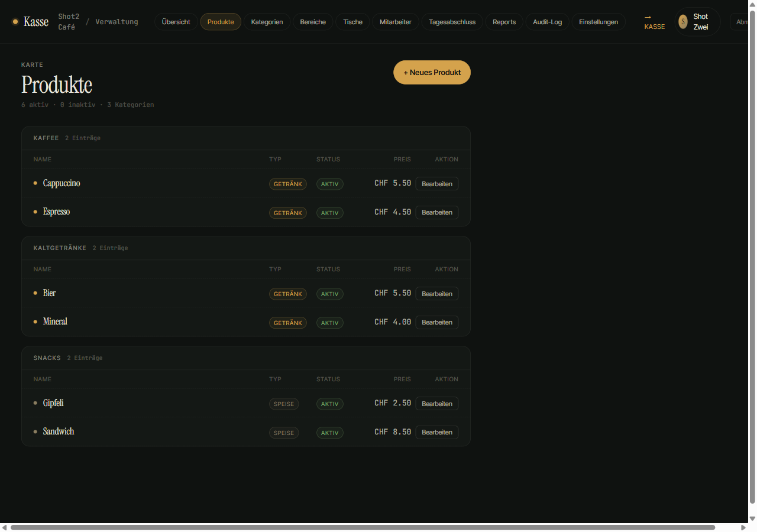Click the Kasse logo dot icon
Screen dimensions: 757x532
coord(15,22)
